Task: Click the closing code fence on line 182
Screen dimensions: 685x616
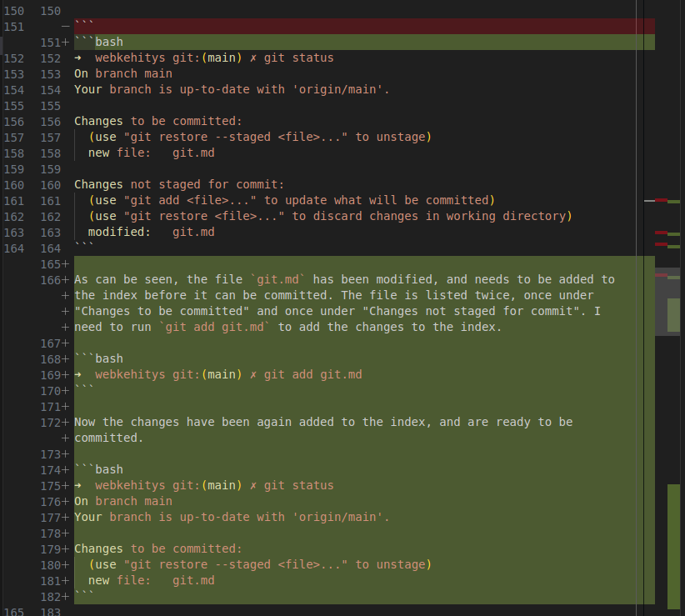Action: pos(84,596)
